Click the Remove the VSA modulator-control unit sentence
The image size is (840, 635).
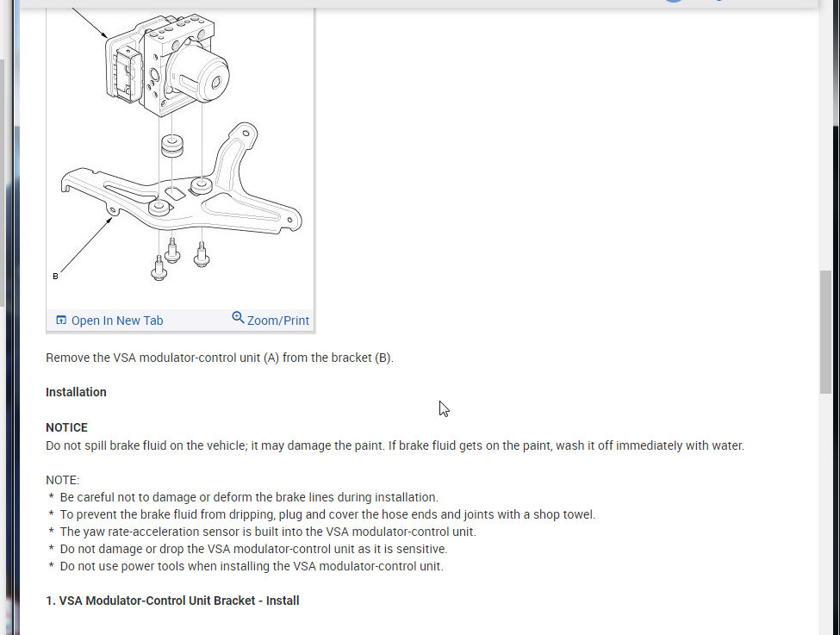pyautogui.click(x=220, y=358)
